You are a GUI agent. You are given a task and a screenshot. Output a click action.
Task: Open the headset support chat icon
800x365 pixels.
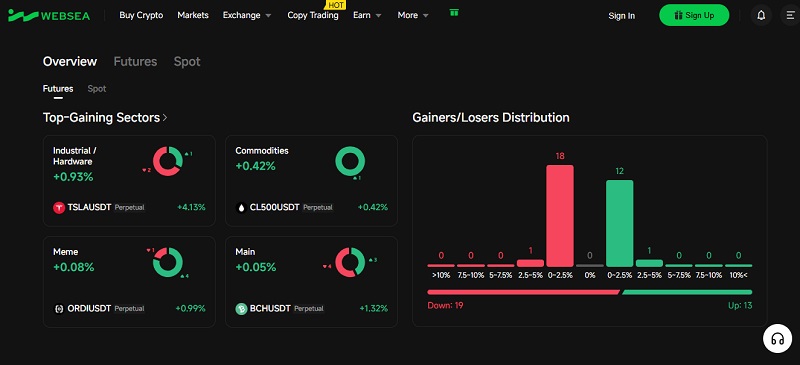click(x=778, y=338)
